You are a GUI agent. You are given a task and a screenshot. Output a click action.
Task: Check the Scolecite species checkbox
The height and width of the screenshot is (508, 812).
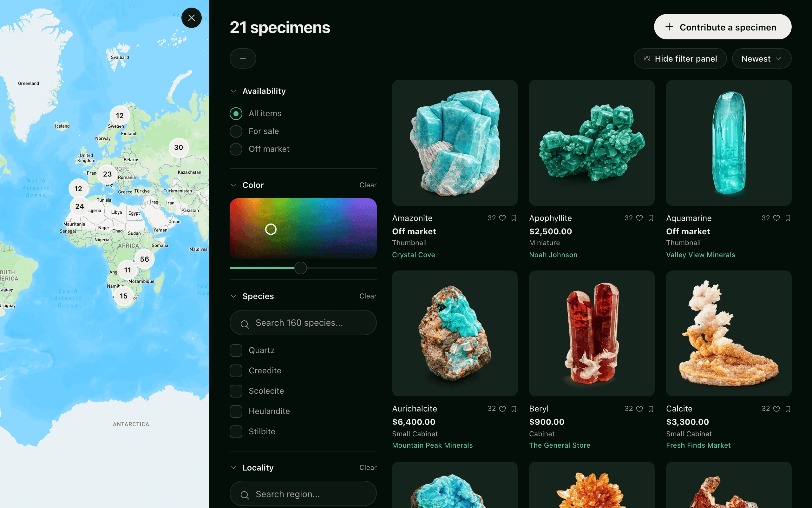236,391
